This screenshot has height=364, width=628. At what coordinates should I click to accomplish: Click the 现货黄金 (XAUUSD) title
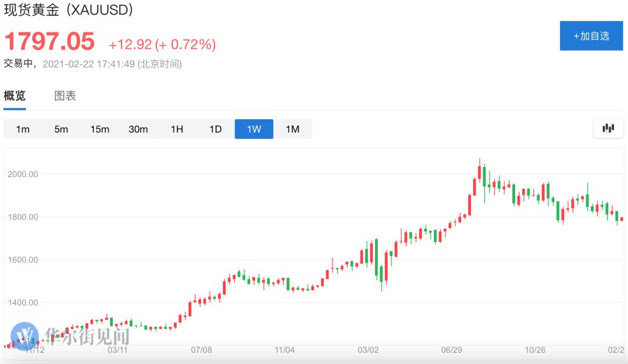69,10
